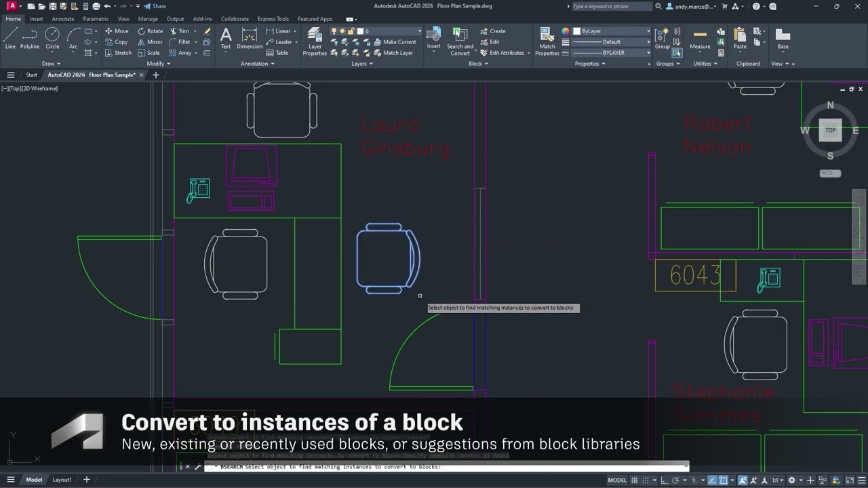Open the layer selection dropdown
Image resolution: width=868 pixels, height=488 pixels.
[x=376, y=31]
